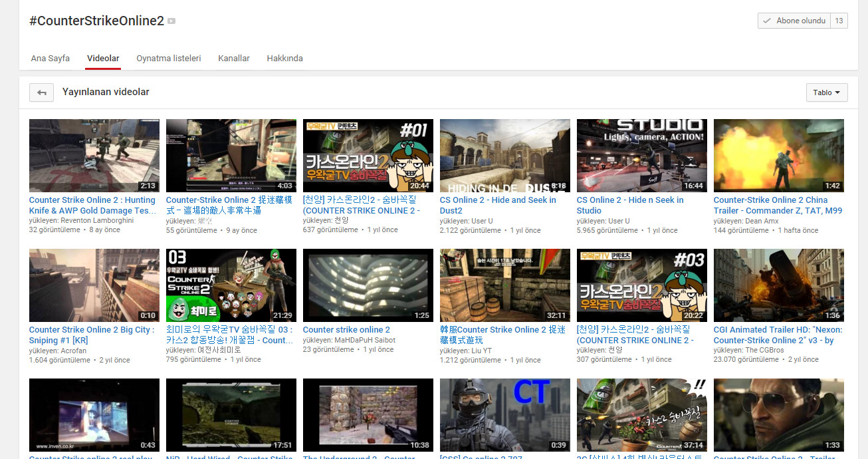This screenshot has width=868, height=459.
Task: Open the 637-view 카스온라인2 - 숨바꼭질 title link
Action: [x=363, y=205]
